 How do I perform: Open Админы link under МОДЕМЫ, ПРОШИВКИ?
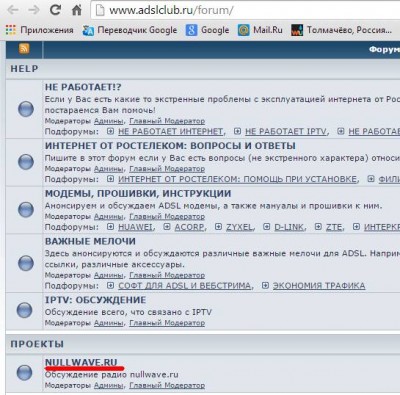[109, 216]
